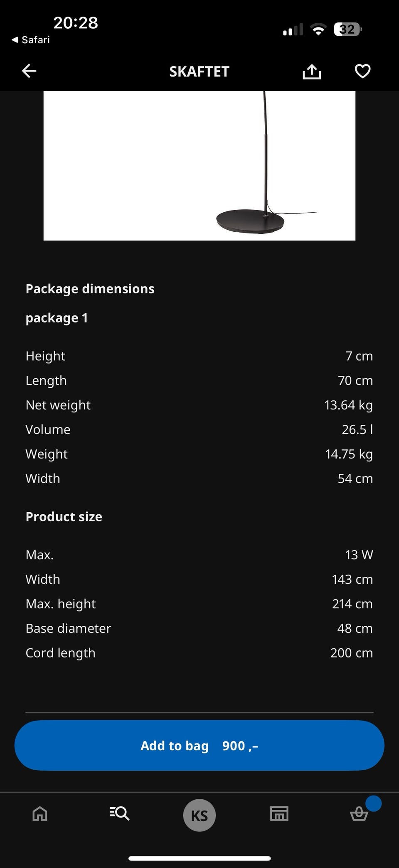Select the Cord length row

199,653
